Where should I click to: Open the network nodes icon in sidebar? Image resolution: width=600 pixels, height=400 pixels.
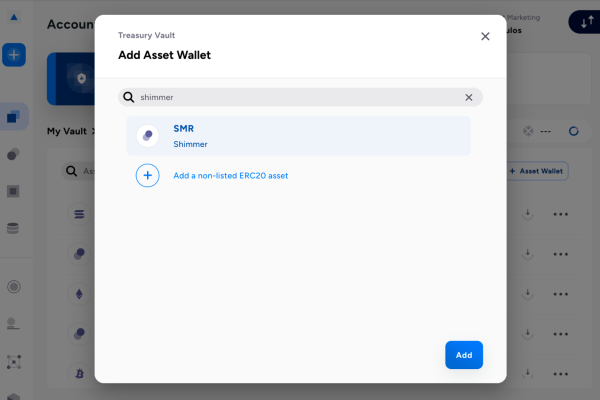coord(14,361)
